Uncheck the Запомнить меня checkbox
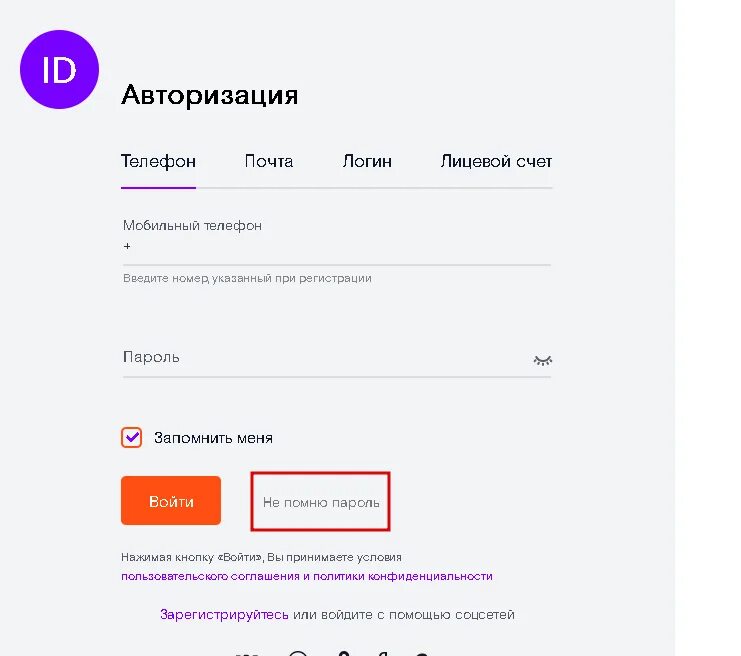The width and height of the screenshot is (741, 656). (x=131, y=437)
